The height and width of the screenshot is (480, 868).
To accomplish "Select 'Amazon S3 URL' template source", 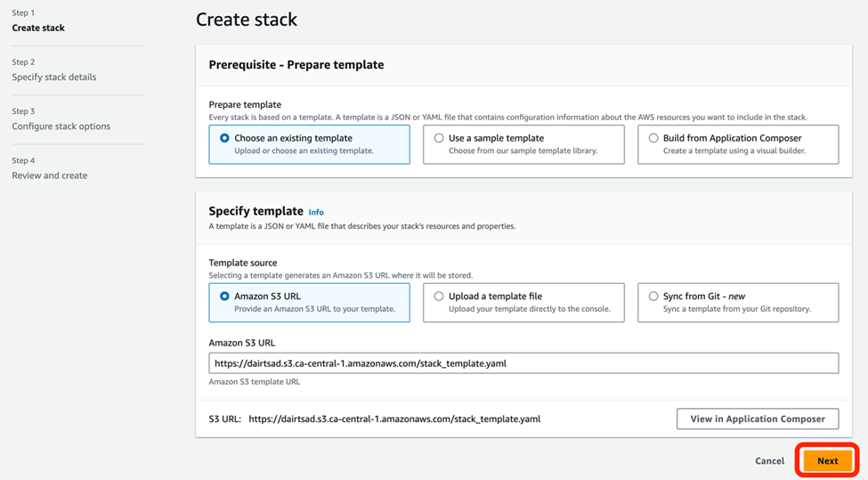I will [224, 296].
